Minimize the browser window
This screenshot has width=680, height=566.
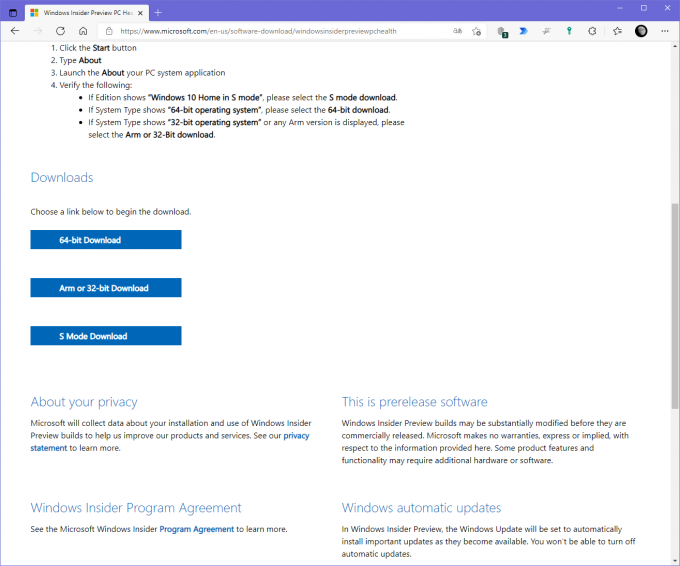coord(620,8)
